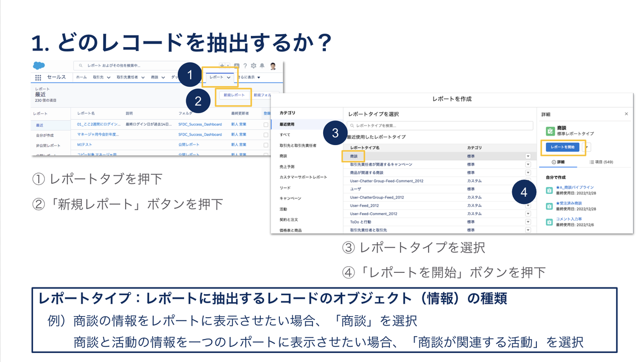Open row menu for ToDo と行動

[x=528, y=222]
